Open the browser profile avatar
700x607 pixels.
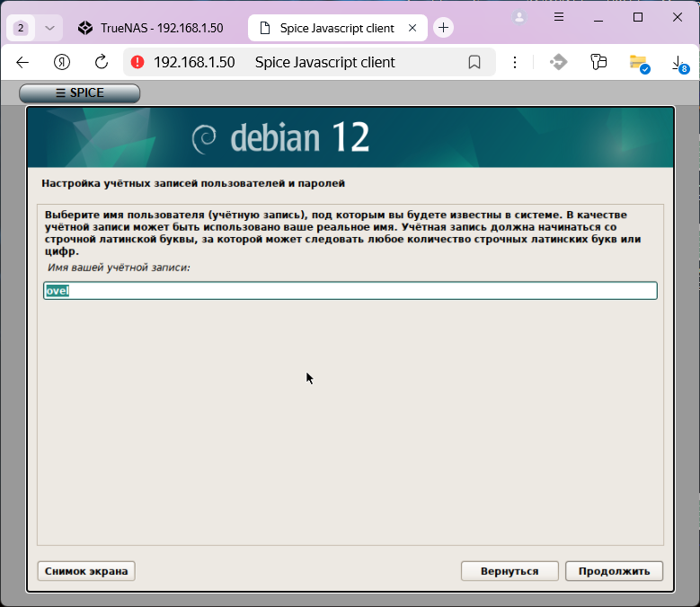[x=519, y=17]
